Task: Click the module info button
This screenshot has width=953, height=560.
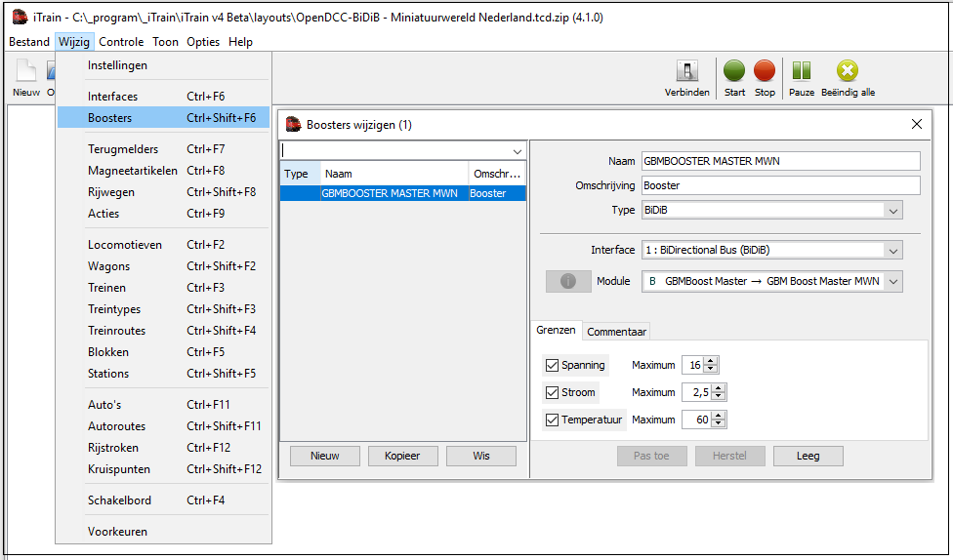Action: point(568,281)
